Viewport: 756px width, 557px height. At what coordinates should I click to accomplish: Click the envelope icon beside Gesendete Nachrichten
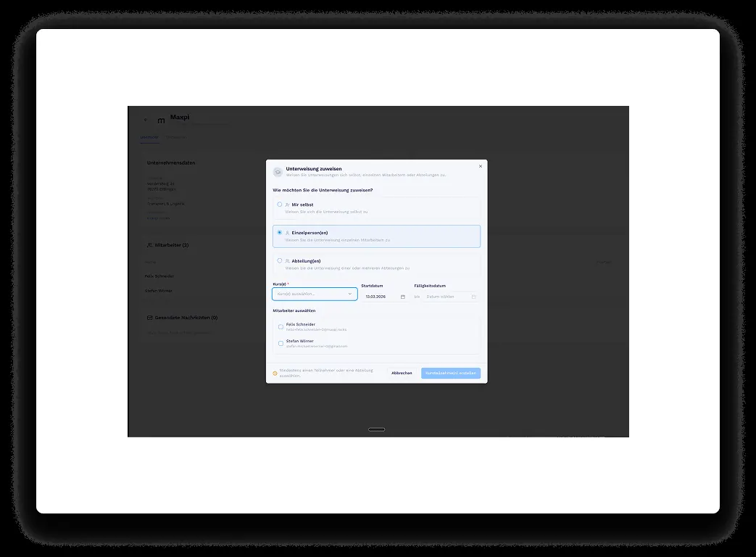149,318
